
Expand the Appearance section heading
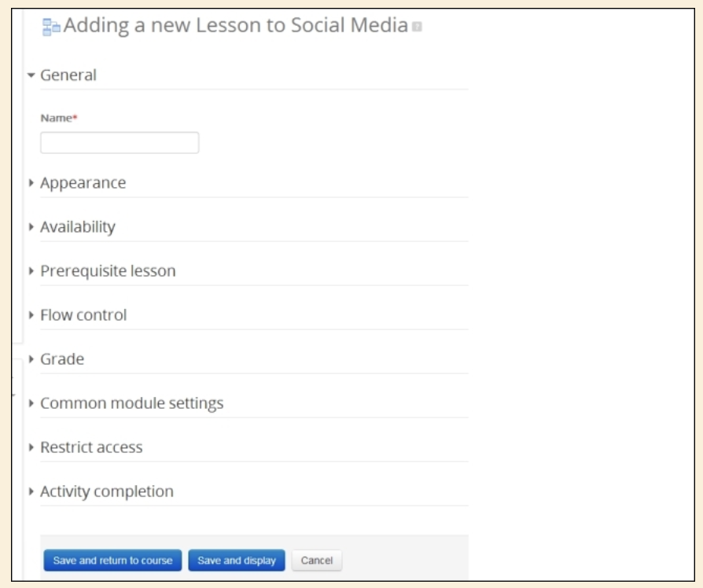[83, 182]
